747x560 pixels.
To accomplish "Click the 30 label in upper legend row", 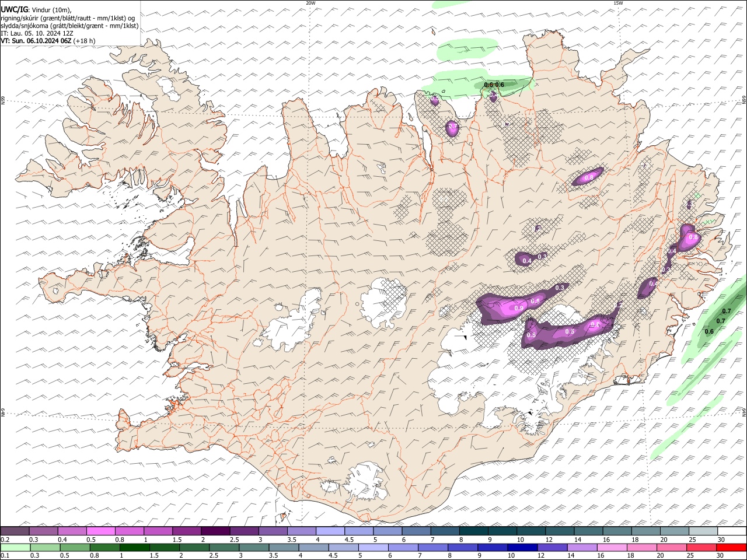I will pos(721,540).
